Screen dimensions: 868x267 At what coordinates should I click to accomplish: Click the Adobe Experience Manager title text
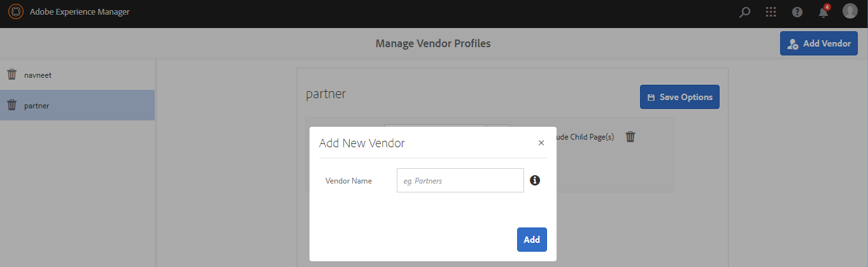click(80, 11)
